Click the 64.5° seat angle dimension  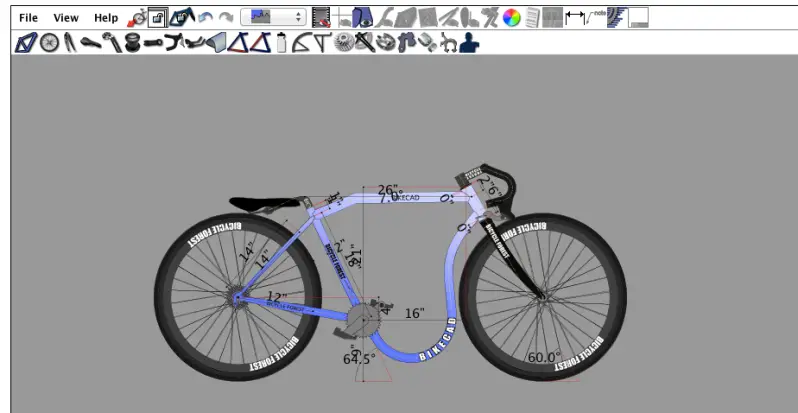(359, 359)
